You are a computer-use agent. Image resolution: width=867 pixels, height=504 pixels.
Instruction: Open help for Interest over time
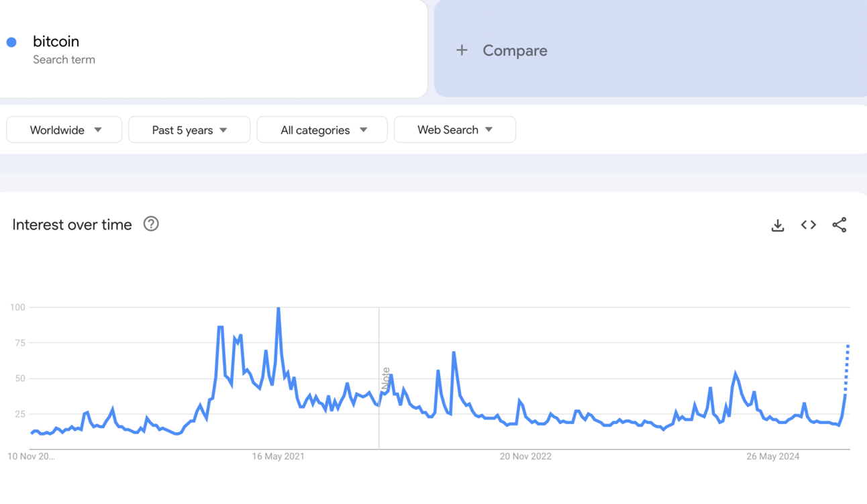[151, 224]
